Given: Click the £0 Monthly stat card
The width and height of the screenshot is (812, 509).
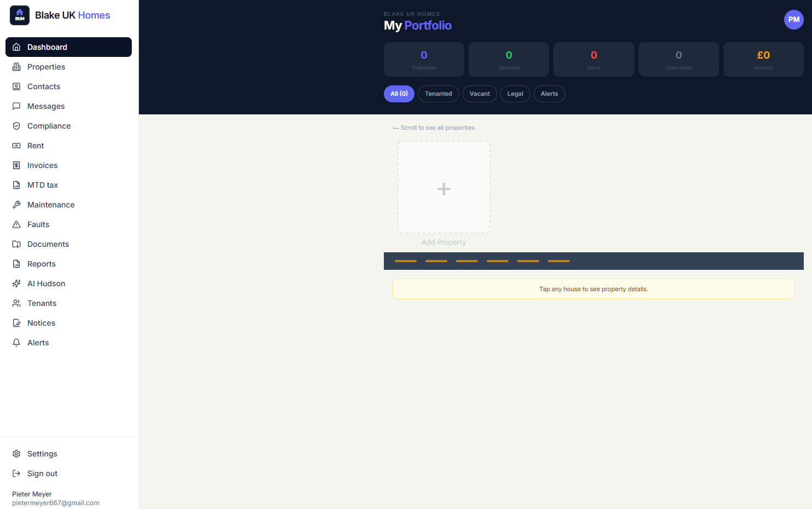Looking at the screenshot, I should click(x=763, y=60).
